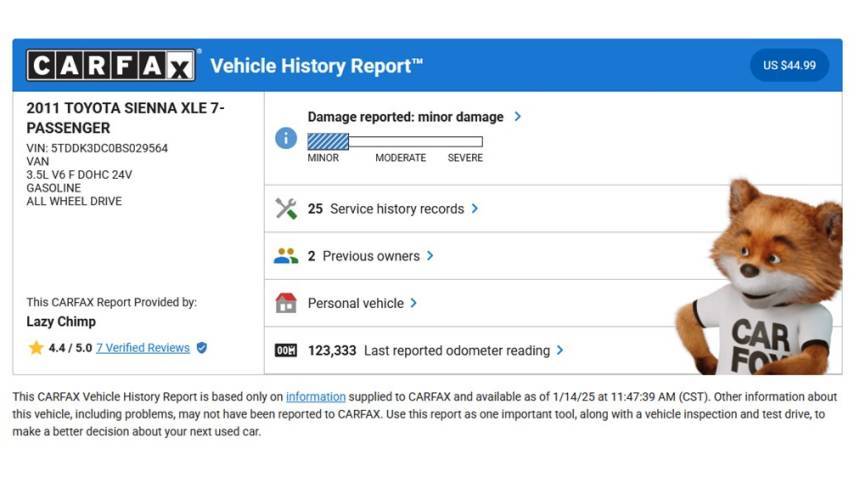
Task: Click the damage severity bar
Action: coord(395,142)
